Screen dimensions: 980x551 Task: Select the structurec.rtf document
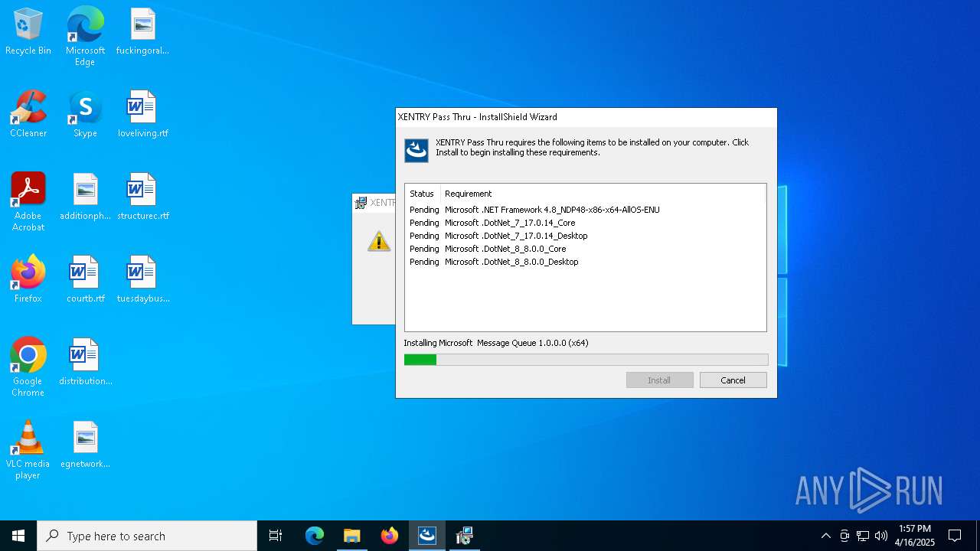pos(142,197)
